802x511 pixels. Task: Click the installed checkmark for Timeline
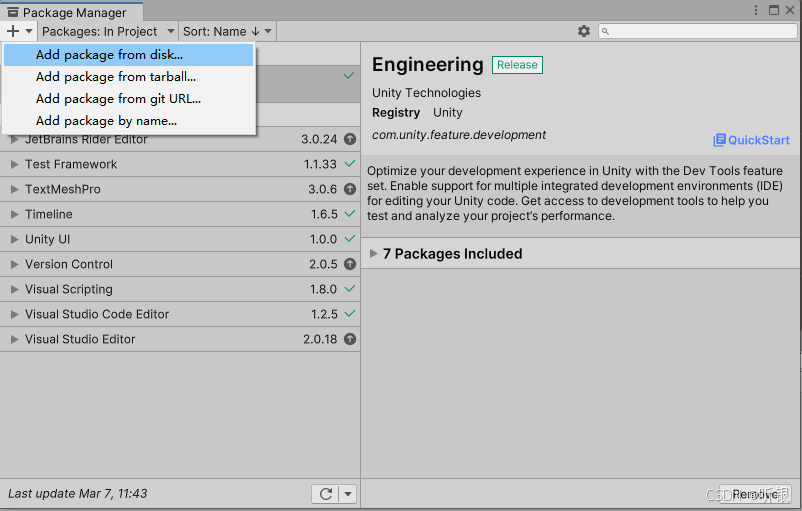349,213
